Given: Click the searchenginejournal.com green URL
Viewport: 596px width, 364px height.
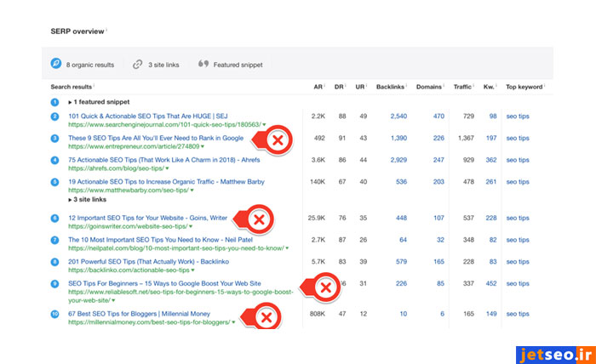Looking at the screenshot, I should 164,124.
